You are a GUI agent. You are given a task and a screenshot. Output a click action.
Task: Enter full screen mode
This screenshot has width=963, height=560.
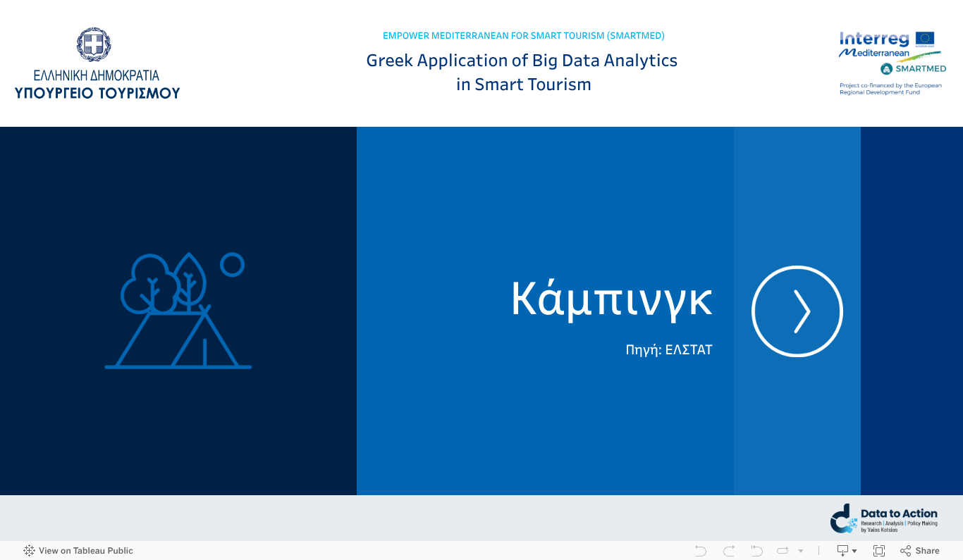[878, 551]
